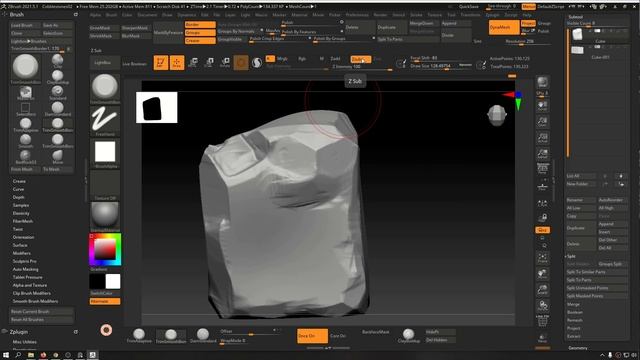640x360 pixels.
Task: Select the ClayBuildup brush icon
Action: (x=58, y=77)
